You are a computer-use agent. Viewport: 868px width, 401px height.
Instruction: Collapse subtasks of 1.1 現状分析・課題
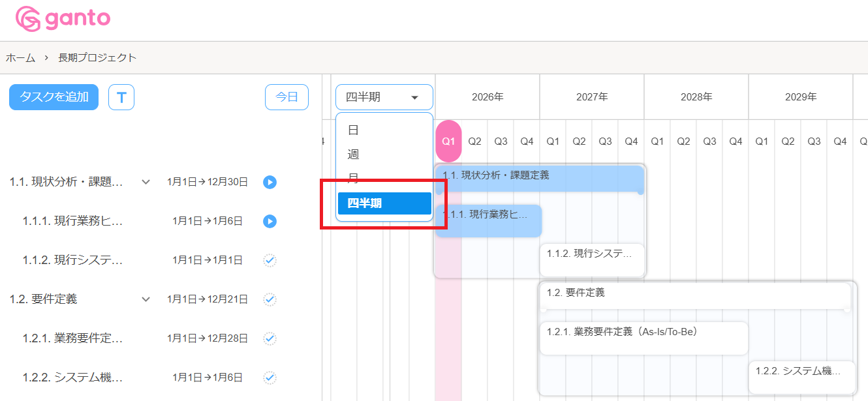pyautogui.click(x=145, y=182)
